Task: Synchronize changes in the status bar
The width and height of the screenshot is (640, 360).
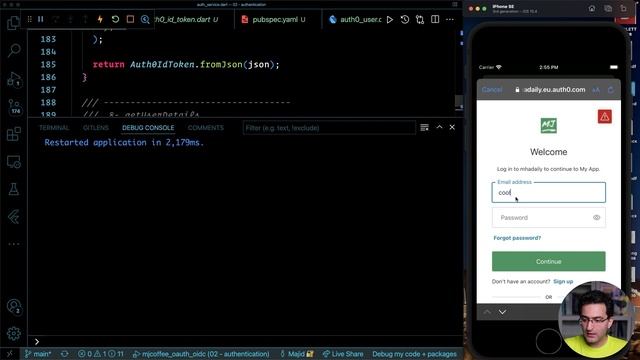Action: (64, 354)
